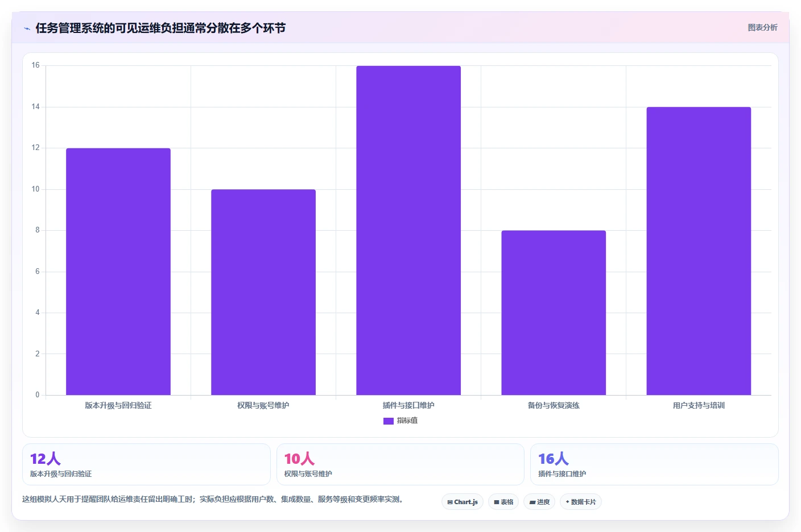Image resolution: width=801 pixels, height=532 pixels.
Task: Toggle the 指标值 legend color swatch
Action: coord(389,421)
